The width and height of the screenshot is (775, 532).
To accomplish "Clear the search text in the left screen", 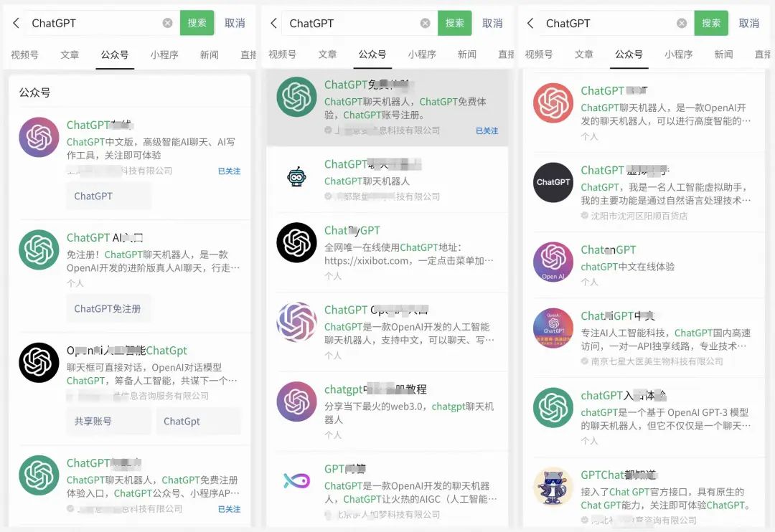I will point(167,23).
